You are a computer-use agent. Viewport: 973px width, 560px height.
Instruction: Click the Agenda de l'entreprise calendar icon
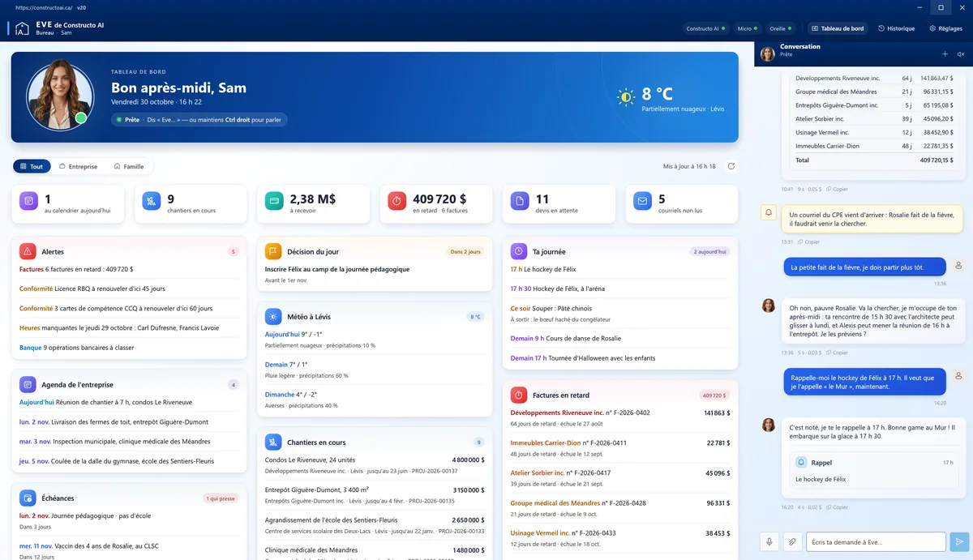coord(28,384)
